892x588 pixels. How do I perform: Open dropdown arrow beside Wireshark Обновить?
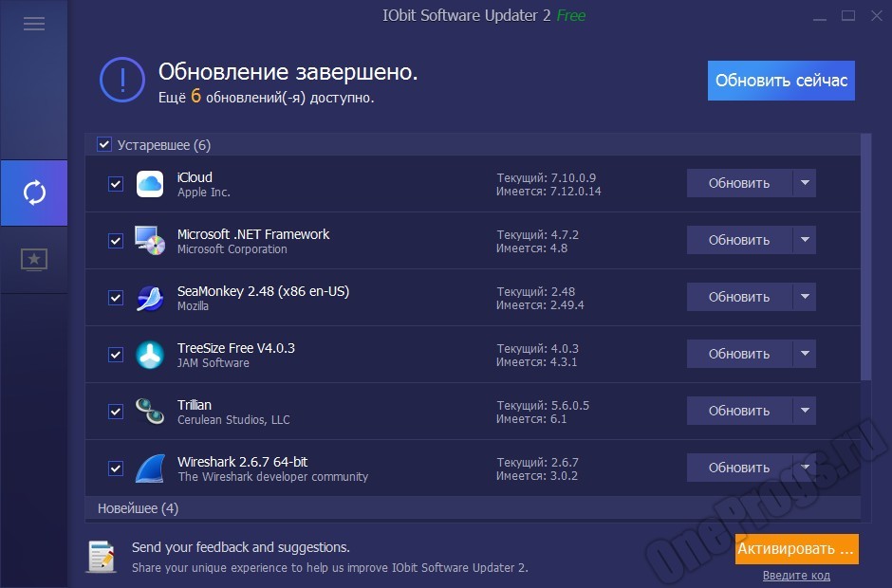[x=805, y=468]
